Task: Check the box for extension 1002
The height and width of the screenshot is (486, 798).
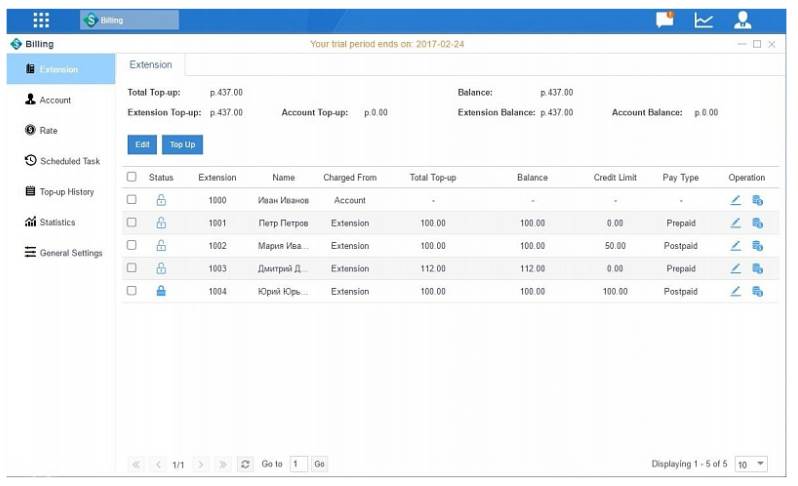Action: (132, 245)
